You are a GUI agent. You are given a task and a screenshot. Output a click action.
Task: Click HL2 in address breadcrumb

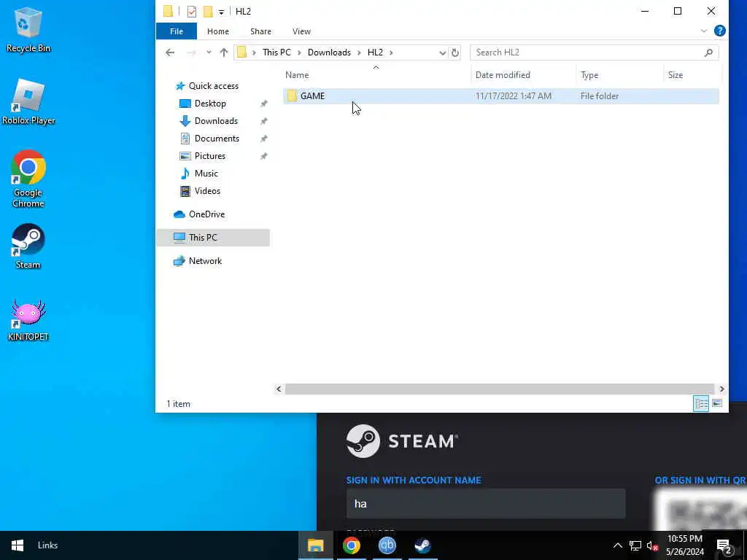point(375,52)
